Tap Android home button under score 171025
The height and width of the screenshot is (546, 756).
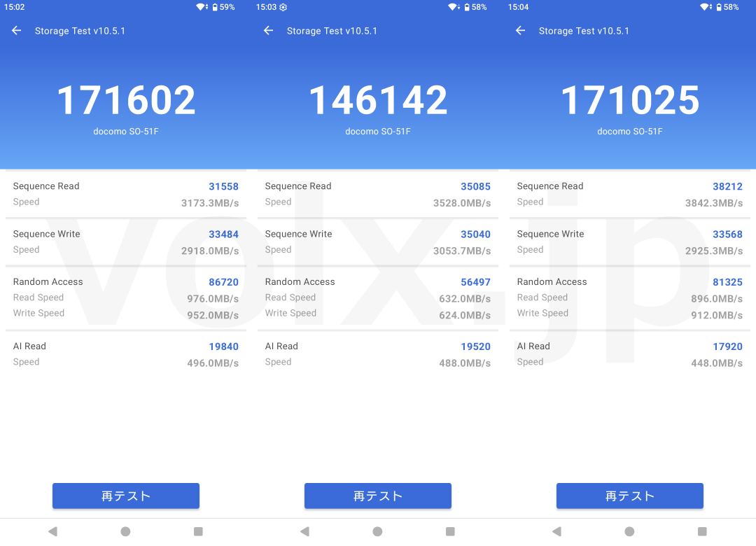click(629, 531)
